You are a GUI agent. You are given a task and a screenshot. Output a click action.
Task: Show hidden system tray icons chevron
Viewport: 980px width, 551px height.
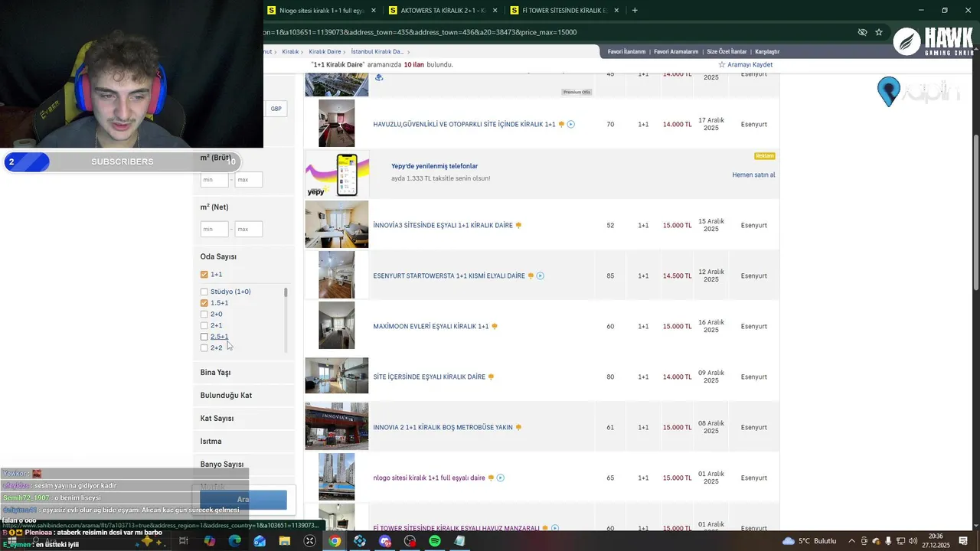coord(851,541)
